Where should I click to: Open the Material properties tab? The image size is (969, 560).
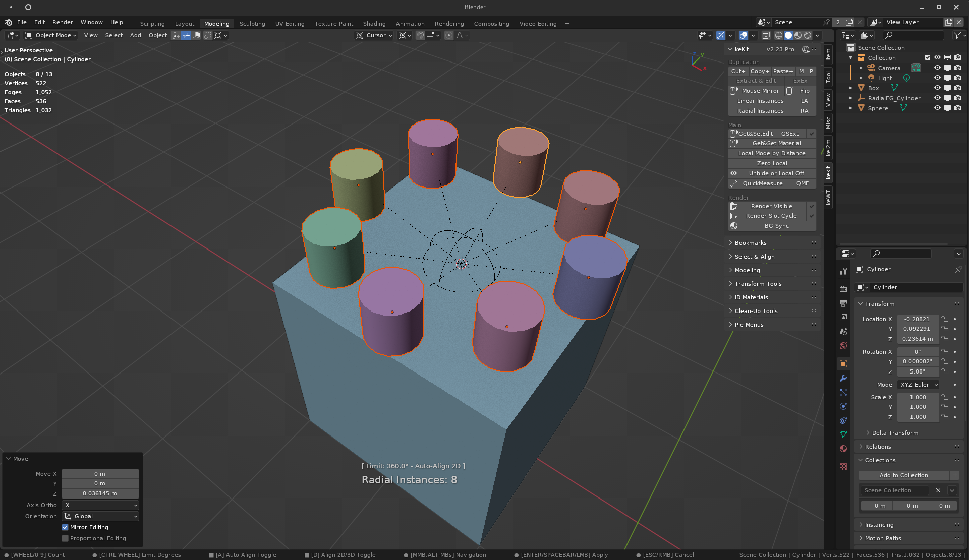point(843,449)
